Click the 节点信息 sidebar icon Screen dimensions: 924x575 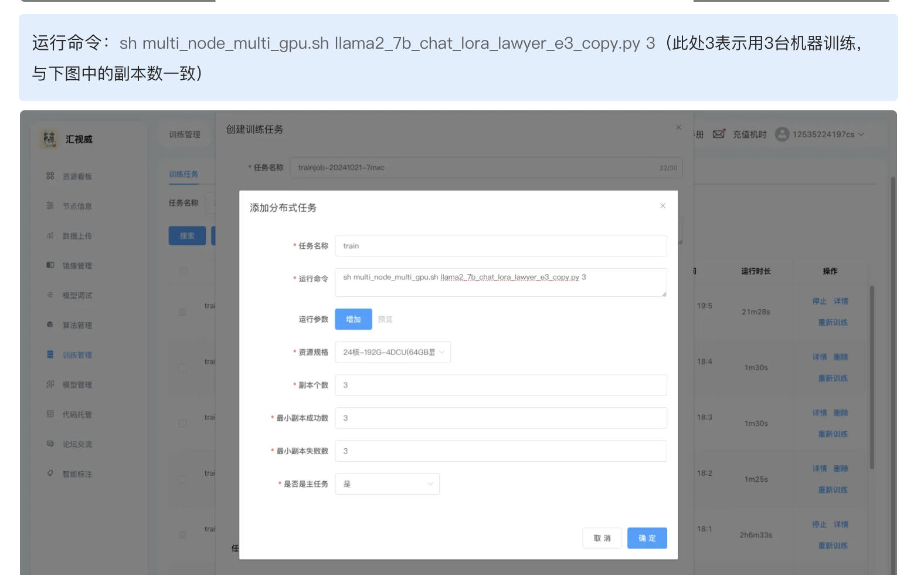click(50, 206)
